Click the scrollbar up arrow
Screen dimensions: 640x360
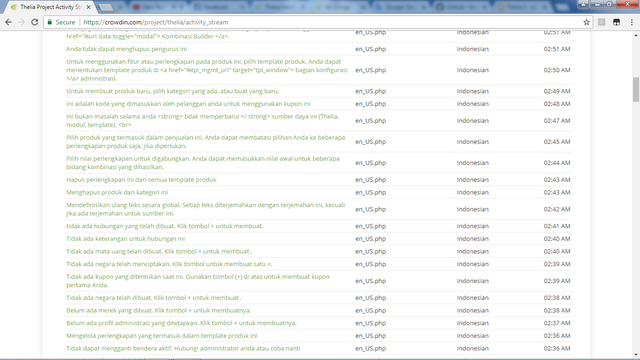click(636, 36)
